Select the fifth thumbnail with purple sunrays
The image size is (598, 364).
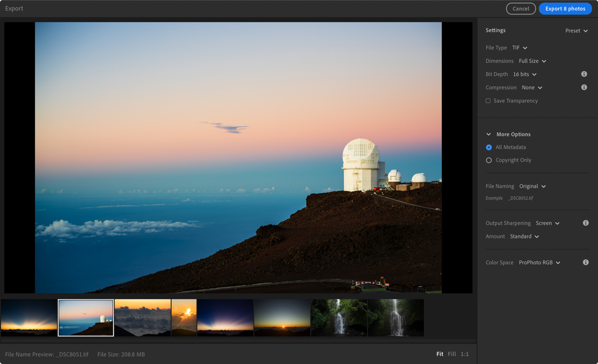225,318
